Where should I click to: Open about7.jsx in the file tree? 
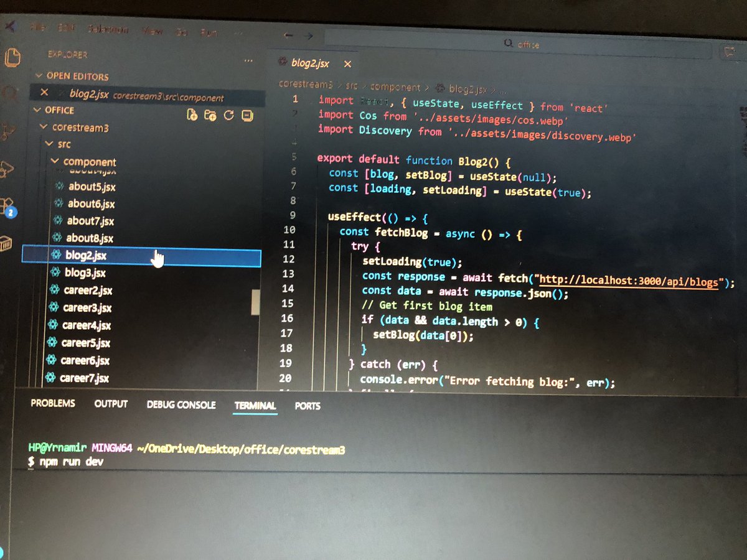click(x=90, y=220)
